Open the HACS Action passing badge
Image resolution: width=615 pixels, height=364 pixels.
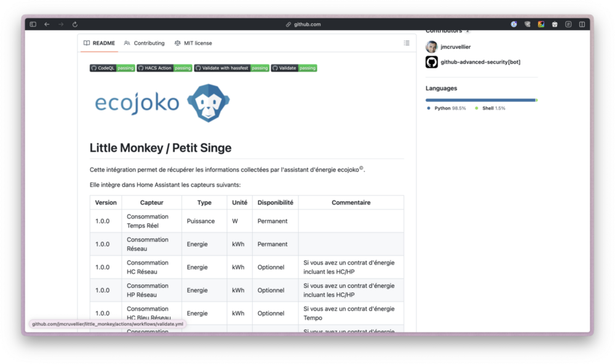coord(164,68)
